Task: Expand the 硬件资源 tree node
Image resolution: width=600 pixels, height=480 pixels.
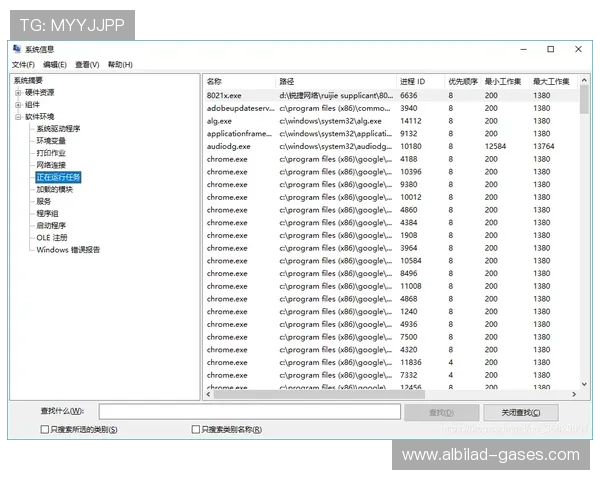Action: 18,92
